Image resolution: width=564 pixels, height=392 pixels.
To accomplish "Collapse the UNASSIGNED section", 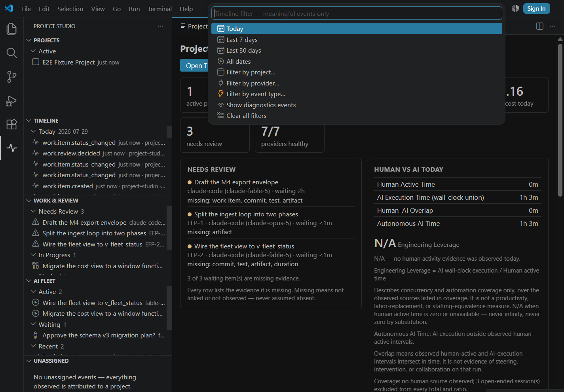I will pos(28,361).
